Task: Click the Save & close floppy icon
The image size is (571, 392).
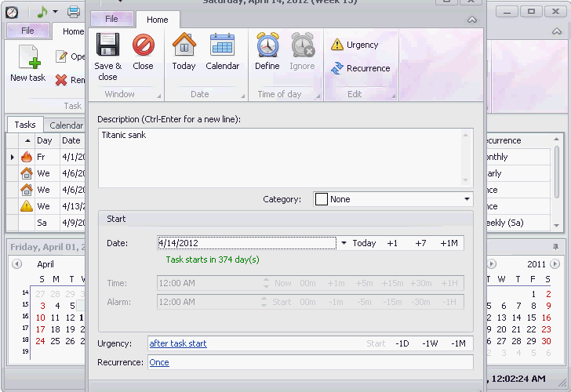Action: coord(107,45)
